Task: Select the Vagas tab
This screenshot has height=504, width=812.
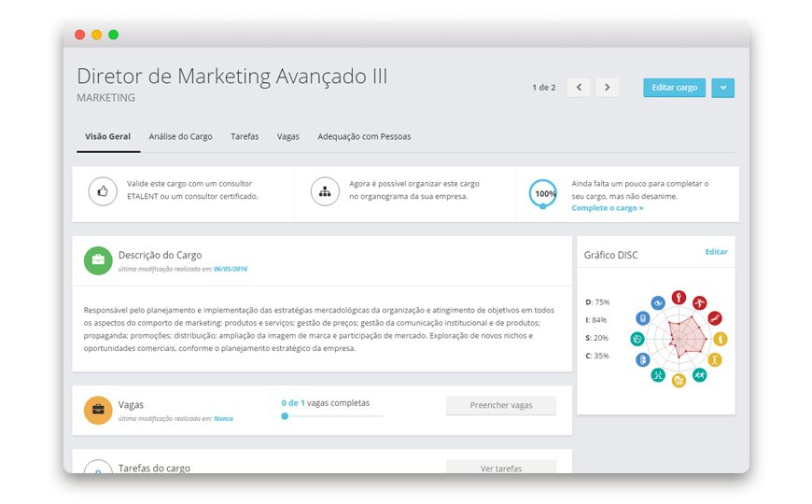Action: [x=287, y=137]
